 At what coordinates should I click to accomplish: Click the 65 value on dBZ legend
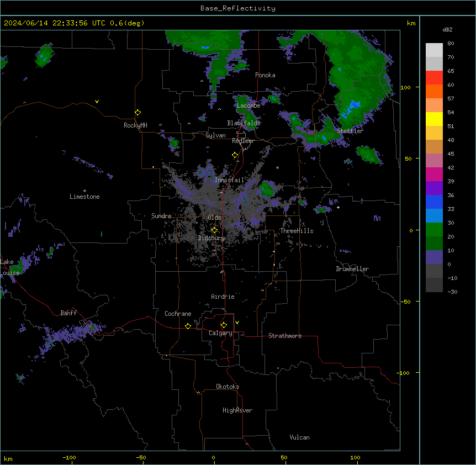(451, 71)
